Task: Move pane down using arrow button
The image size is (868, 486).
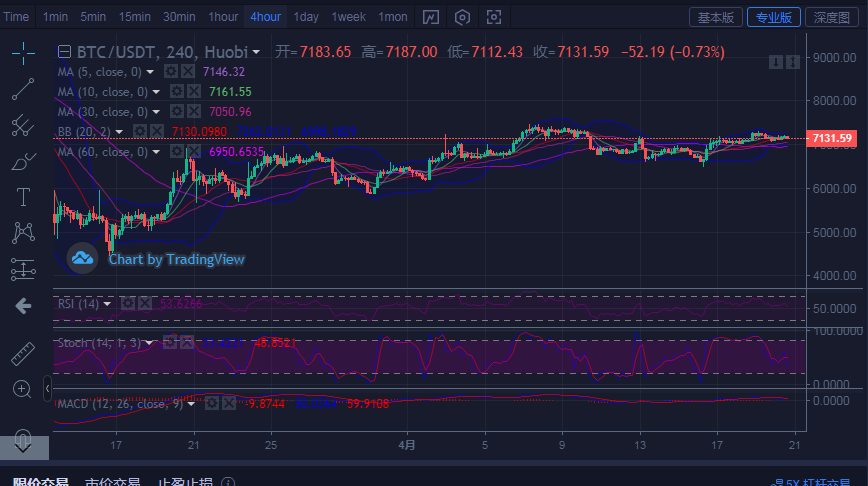Action: tap(776, 62)
